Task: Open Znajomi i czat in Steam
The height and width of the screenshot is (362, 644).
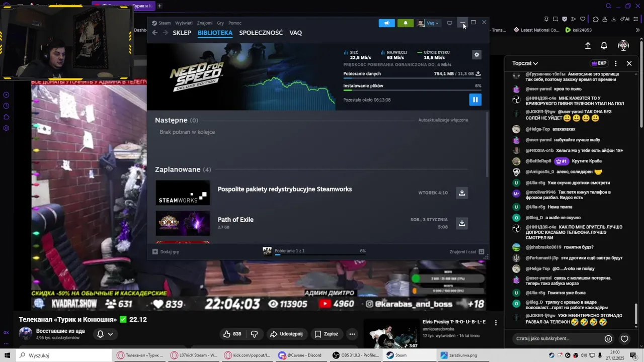Action: pos(466,251)
